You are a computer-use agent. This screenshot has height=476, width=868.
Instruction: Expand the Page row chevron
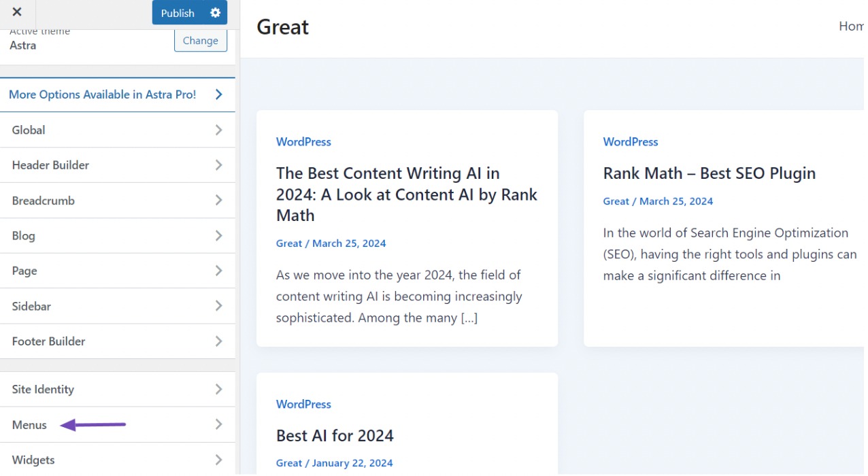[x=219, y=271]
